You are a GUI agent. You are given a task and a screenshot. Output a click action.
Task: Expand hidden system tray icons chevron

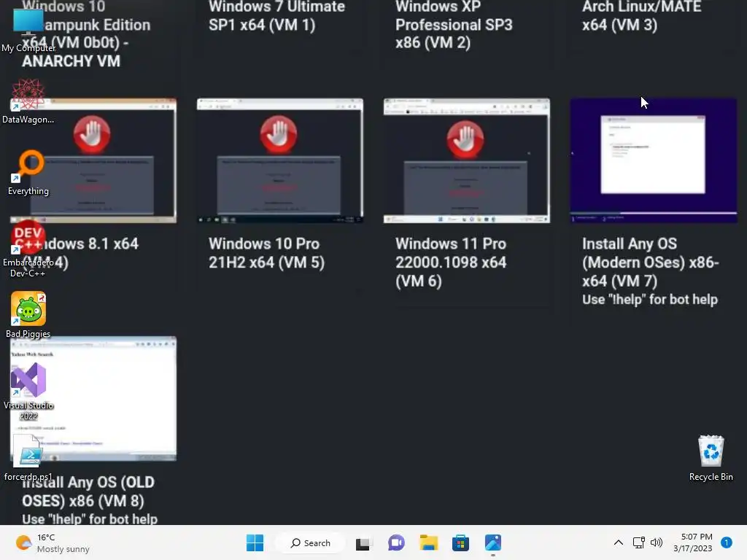[619, 542]
